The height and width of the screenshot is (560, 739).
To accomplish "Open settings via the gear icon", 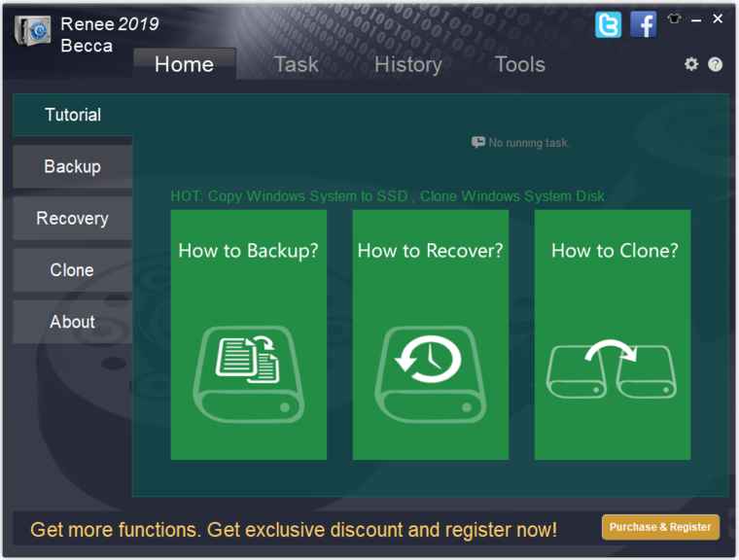I will point(691,64).
